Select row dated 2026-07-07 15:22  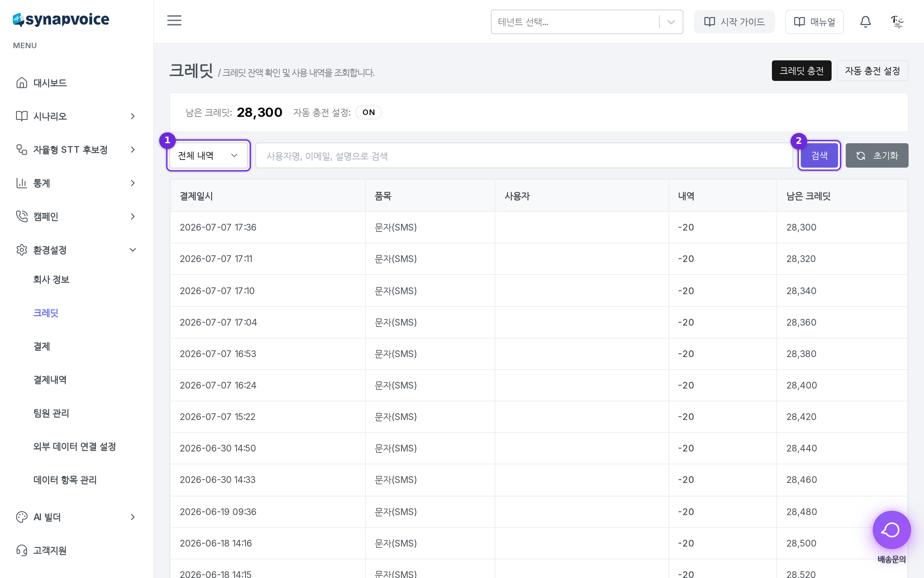[x=539, y=417]
